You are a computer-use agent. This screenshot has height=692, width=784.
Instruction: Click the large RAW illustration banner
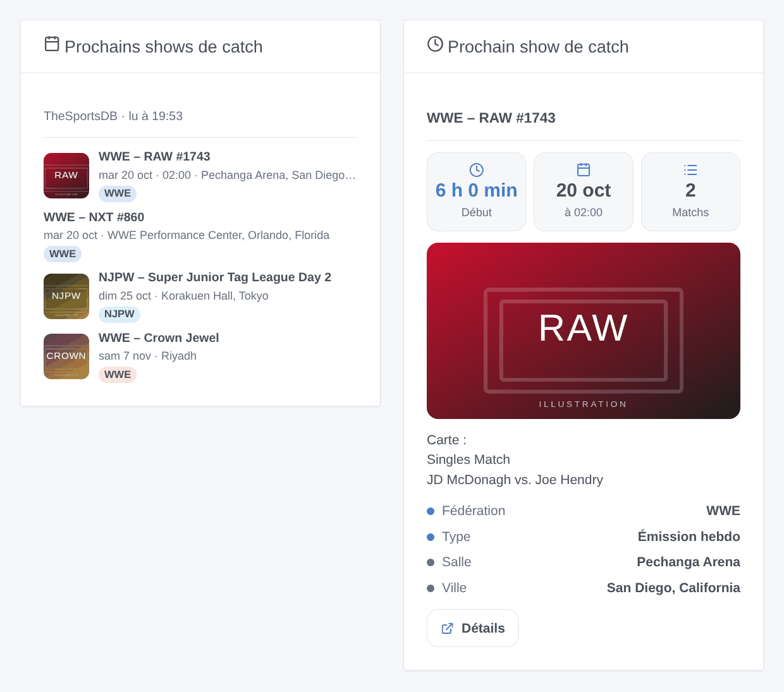[584, 331]
